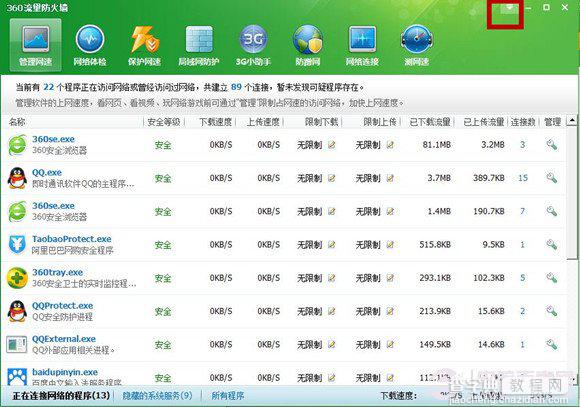Edit download limit for QQ.exe

click(x=331, y=178)
